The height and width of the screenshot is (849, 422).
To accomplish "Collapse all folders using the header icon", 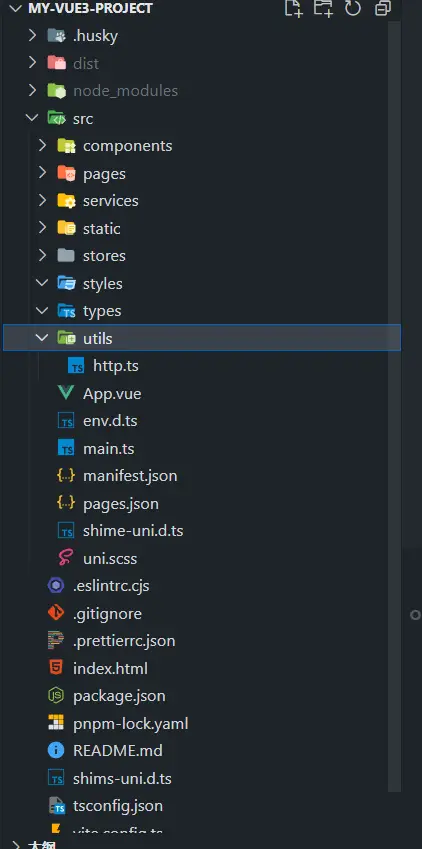I will [x=383, y=8].
